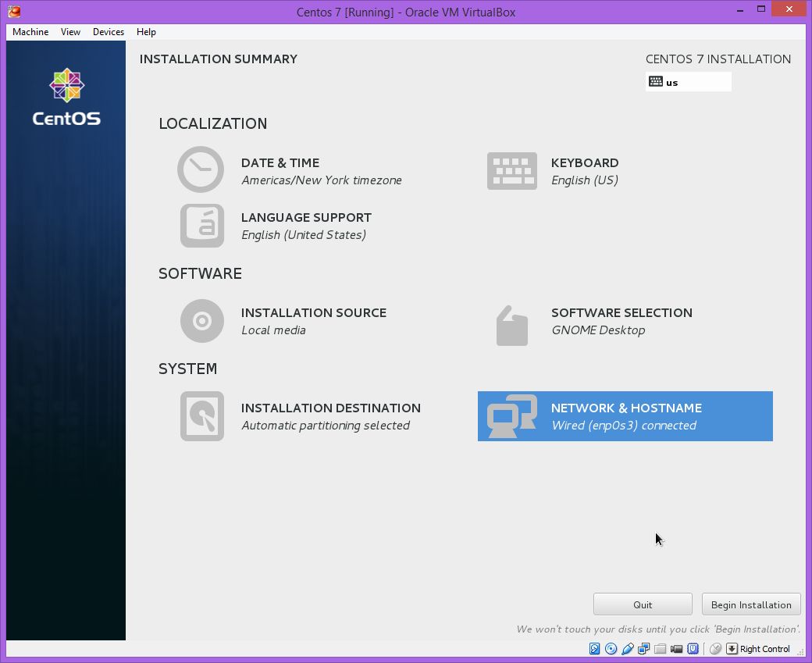Open the Help menu
The height and width of the screenshot is (663, 812).
[x=146, y=31]
